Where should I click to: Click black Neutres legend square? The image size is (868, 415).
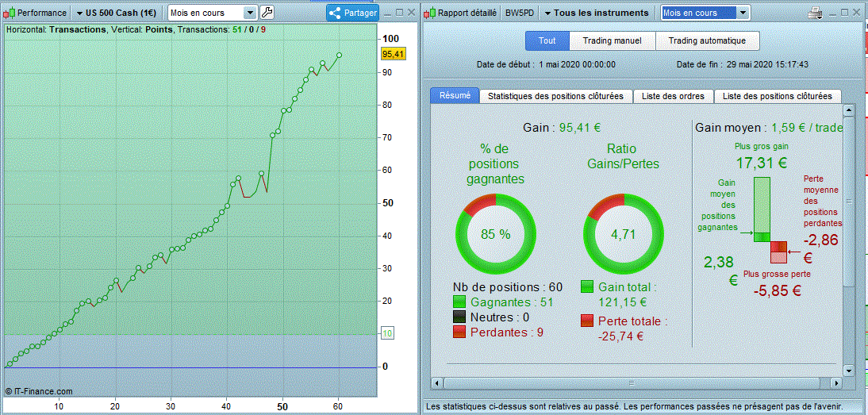(x=459, y=317)
